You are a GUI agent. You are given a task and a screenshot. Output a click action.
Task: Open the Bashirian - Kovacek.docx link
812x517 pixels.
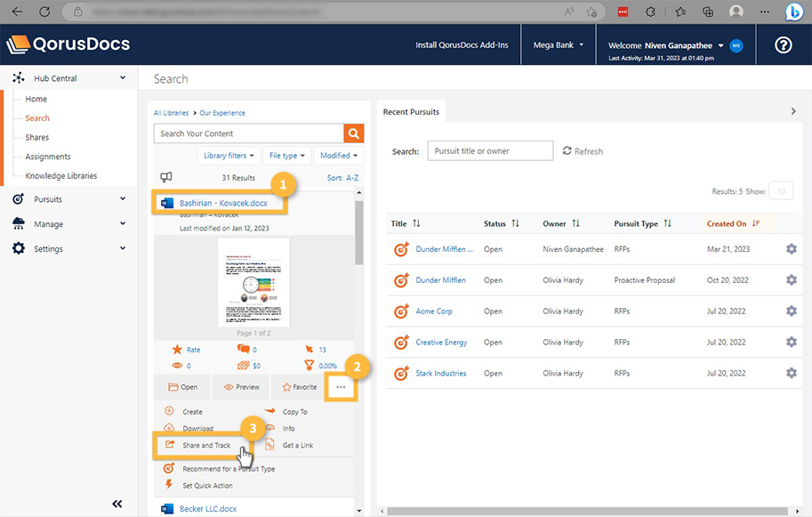coord(225,203)
